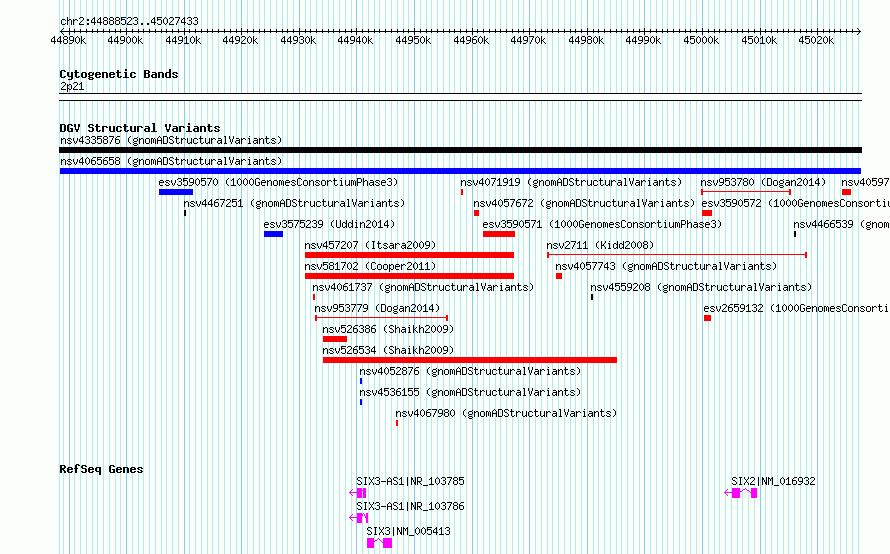The width and height of the screenshot is (890, 554).
Task: Select the red esv3590571 variant block
Action: coord(499,234)
